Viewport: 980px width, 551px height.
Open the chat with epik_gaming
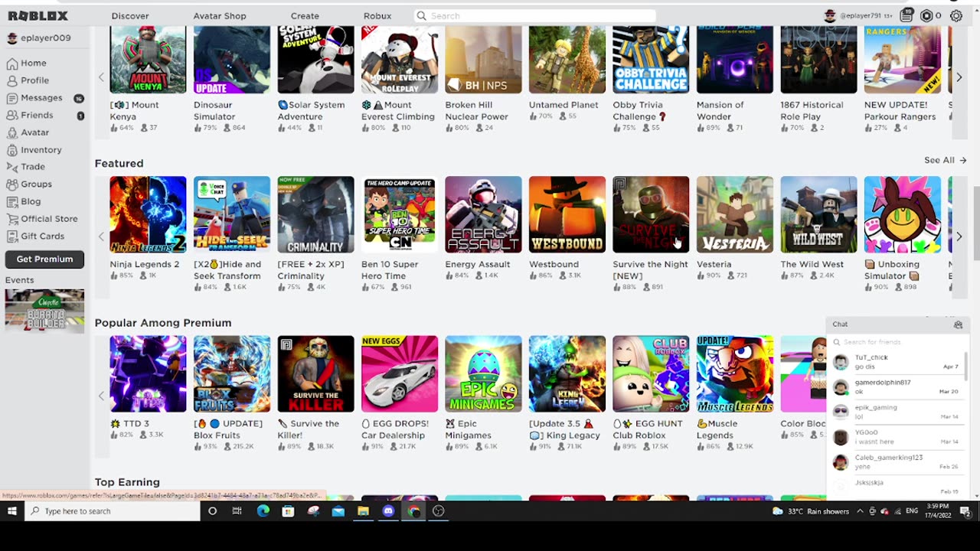click(x=897, y=412)
